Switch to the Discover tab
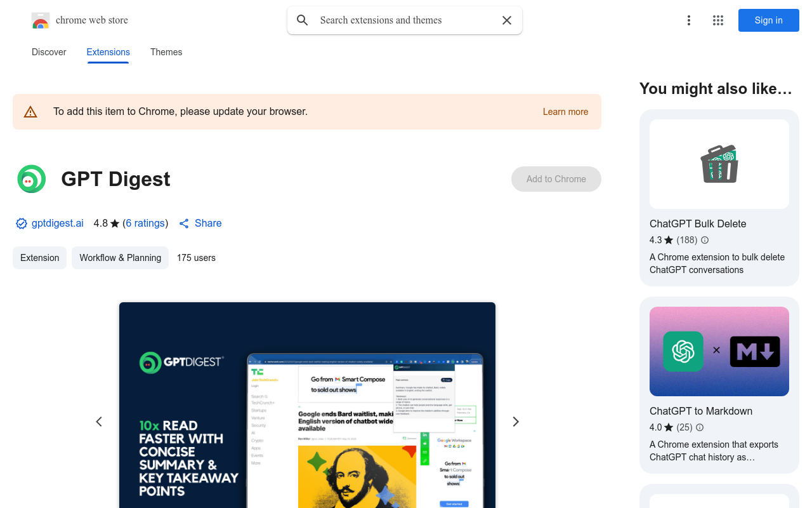The width and height of the screenshot is (812, 508). (49, 52)
